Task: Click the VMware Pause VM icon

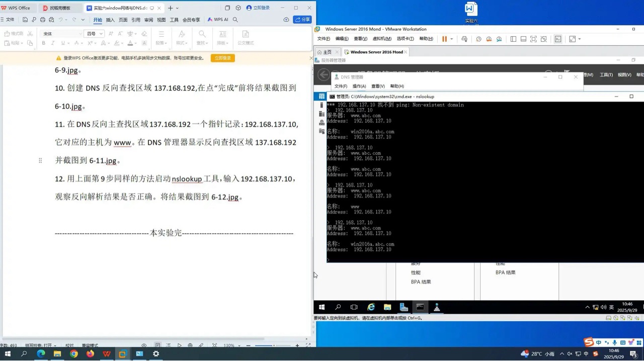Action: click(444, 39)
